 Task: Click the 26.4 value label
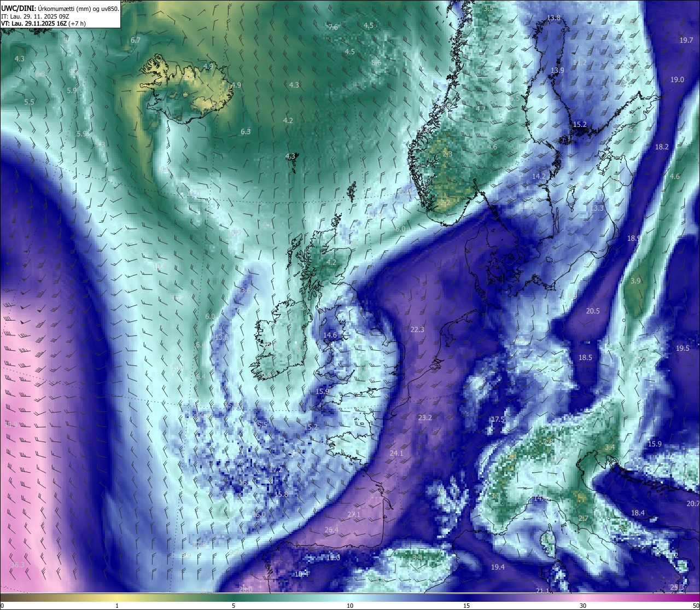(x=331, y=530)
